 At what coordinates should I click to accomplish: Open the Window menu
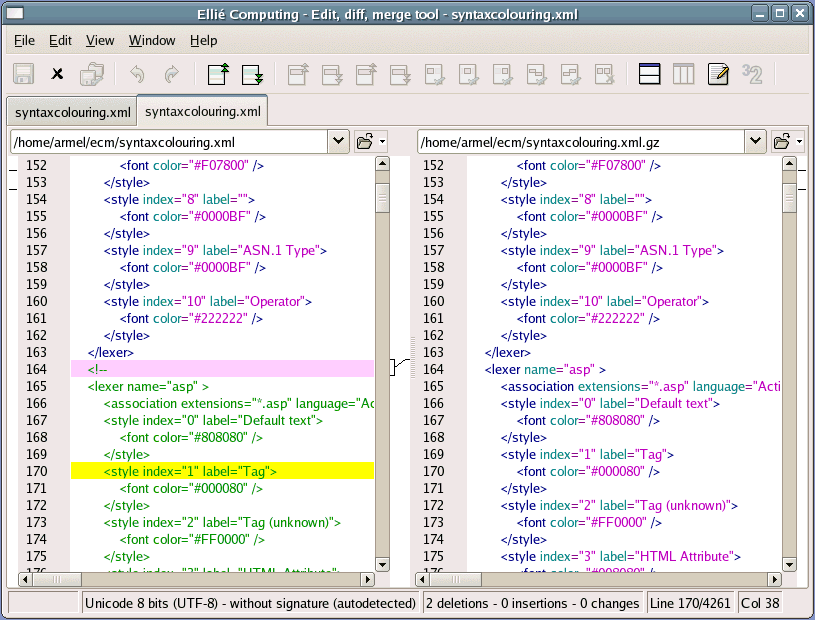152,41
